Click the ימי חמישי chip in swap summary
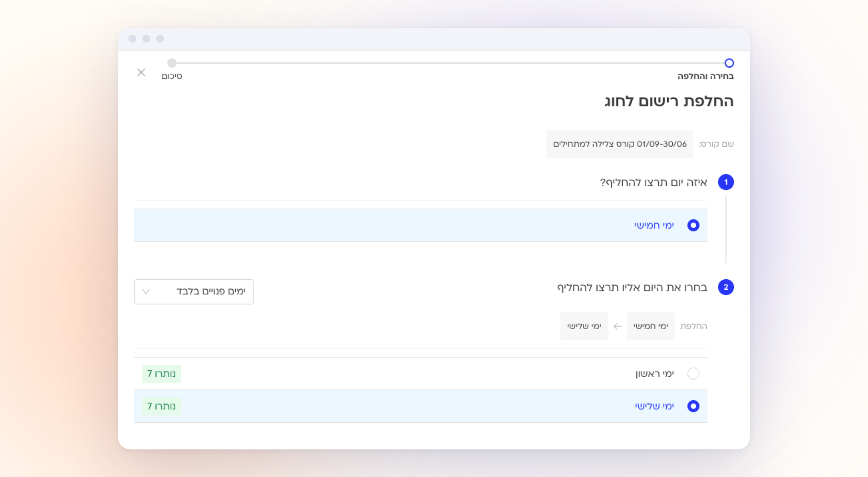The height and width of the screenshot is (477, 868). click(x=651, y=326)
